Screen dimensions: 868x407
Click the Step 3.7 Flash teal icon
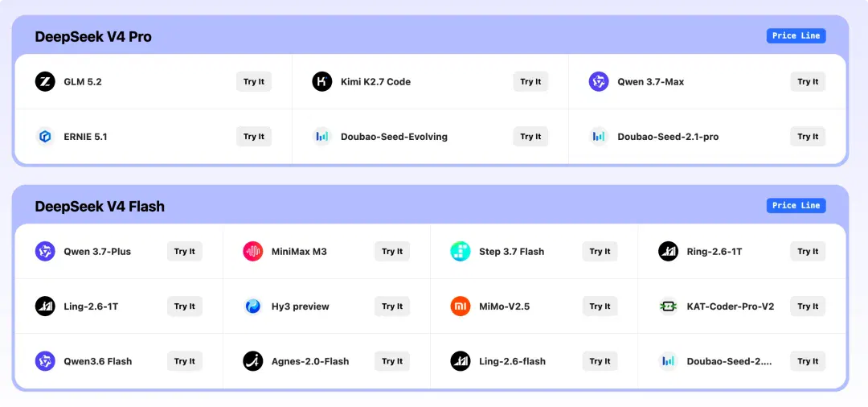pyautogui.click(x=461, y=252)
